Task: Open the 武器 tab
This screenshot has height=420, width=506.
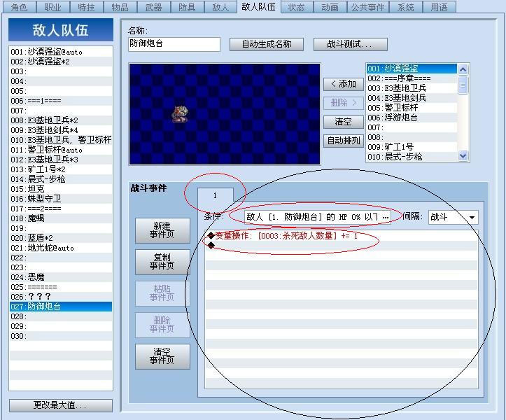Action: [x=153, y=7]
